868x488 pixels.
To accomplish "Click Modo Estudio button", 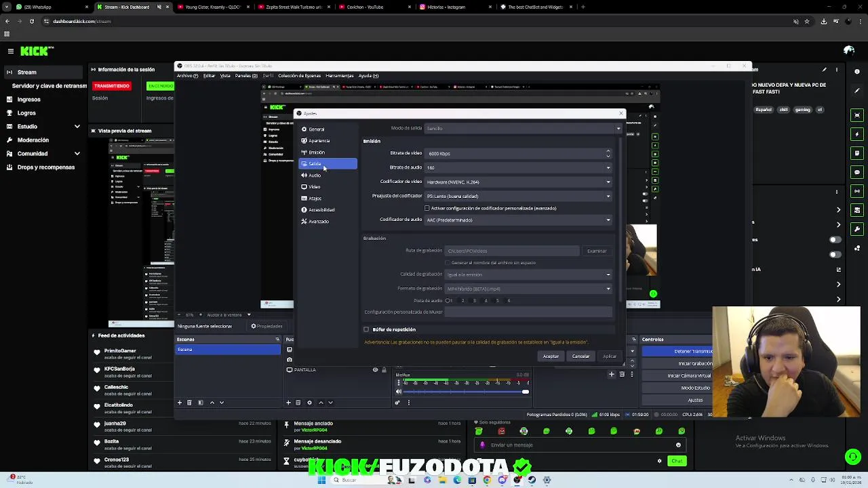I will pos(678,388).
